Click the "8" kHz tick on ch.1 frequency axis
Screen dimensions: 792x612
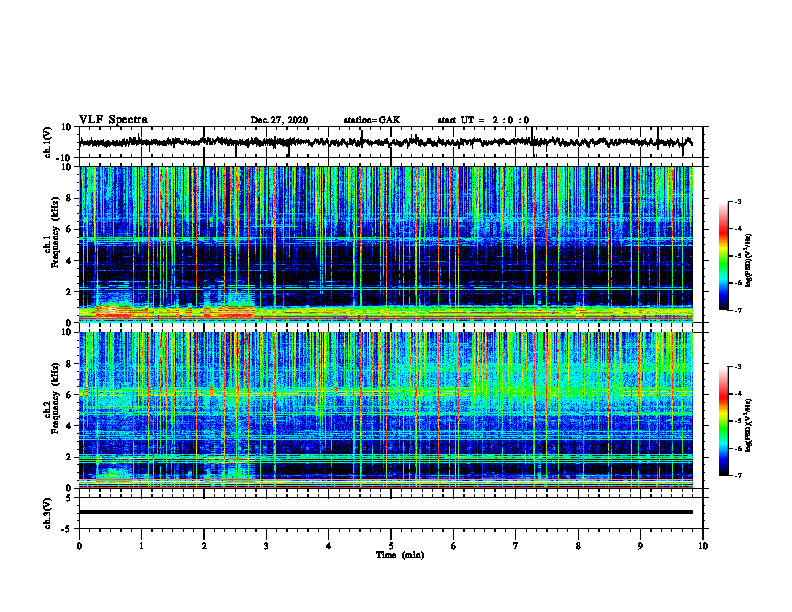click(x=69, y=198)
